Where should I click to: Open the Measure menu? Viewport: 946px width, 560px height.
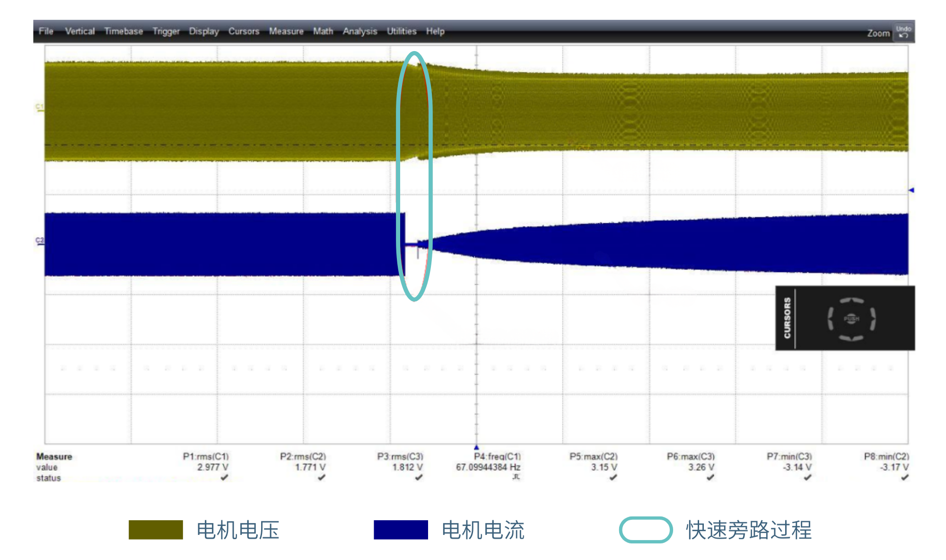286,31
